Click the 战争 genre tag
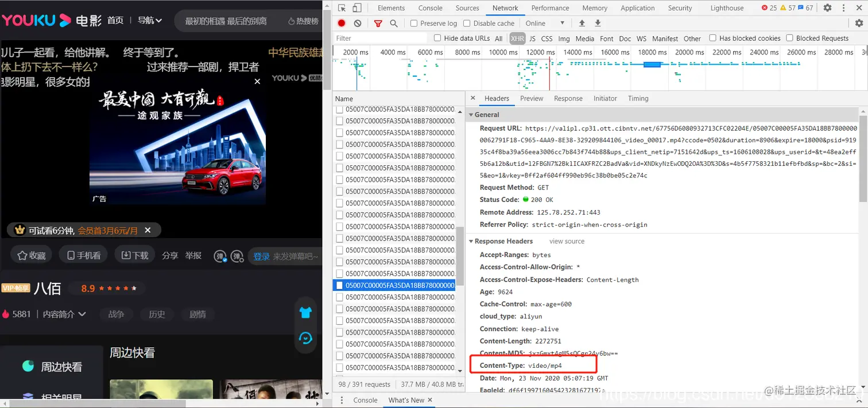This screenshot has height=408, width=868. [116, 314]
